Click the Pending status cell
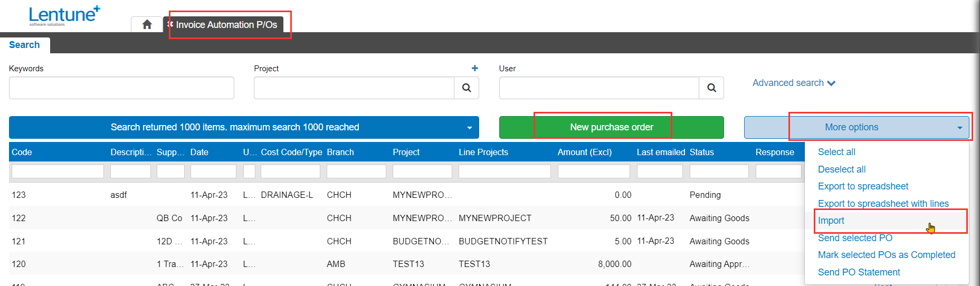Screen dimensions: 980x286 pos(705,195)
